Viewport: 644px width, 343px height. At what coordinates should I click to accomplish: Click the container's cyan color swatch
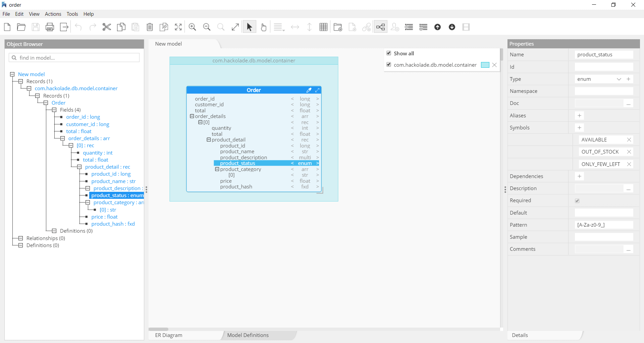click(x=485, y=65)
